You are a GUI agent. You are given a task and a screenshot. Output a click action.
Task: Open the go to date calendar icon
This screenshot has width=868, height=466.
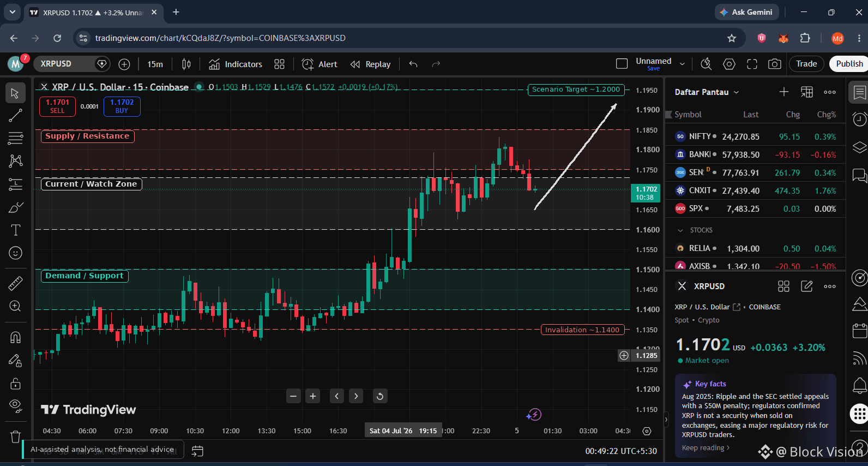click(197, 451)
